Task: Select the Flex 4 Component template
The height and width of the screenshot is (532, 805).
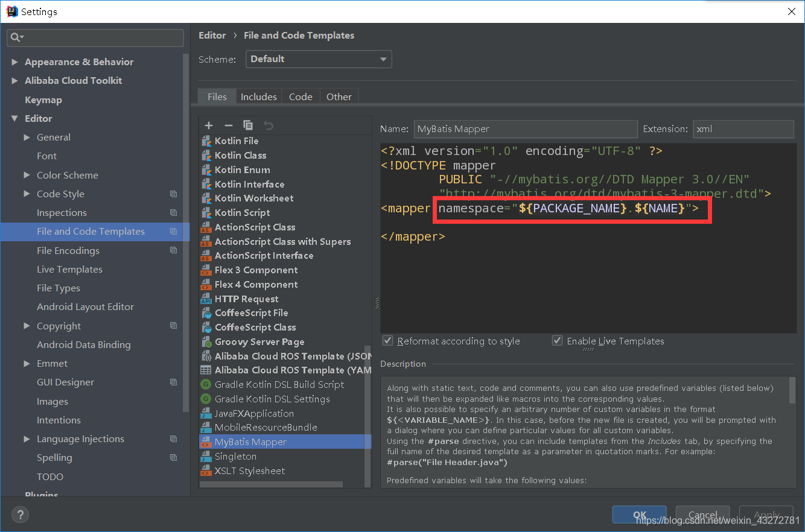Action: pyautogui.click(x=256, y=285)
